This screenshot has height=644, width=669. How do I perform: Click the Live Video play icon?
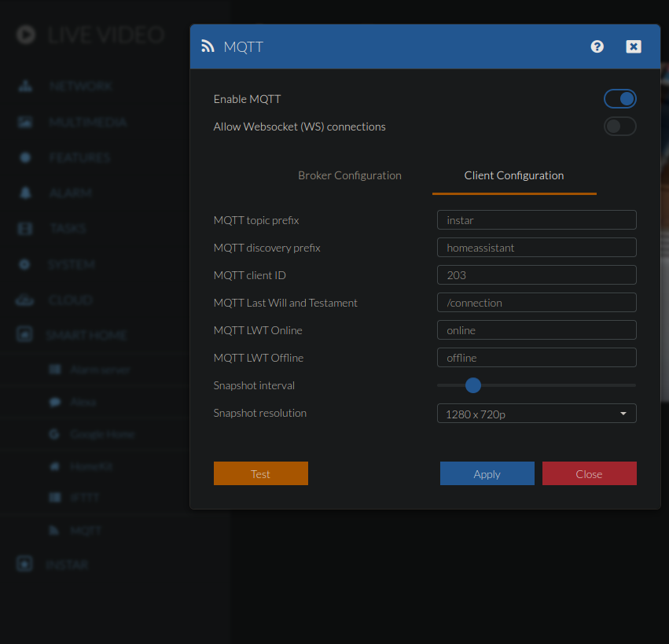26,35
